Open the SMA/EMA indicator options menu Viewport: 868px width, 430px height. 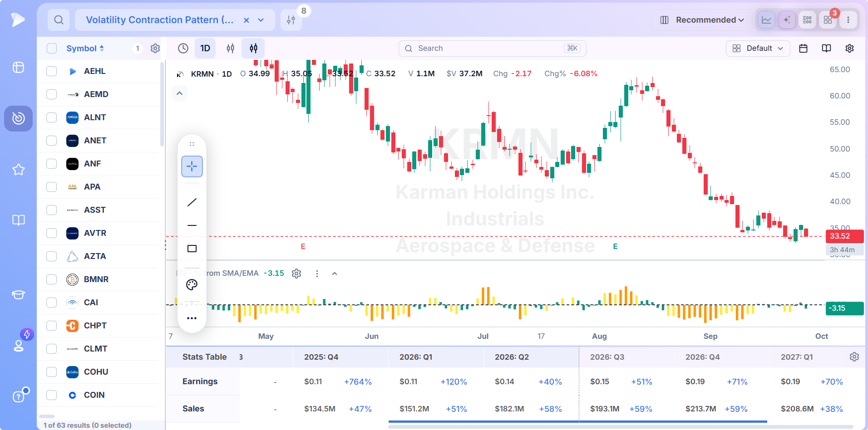point(317,274)
